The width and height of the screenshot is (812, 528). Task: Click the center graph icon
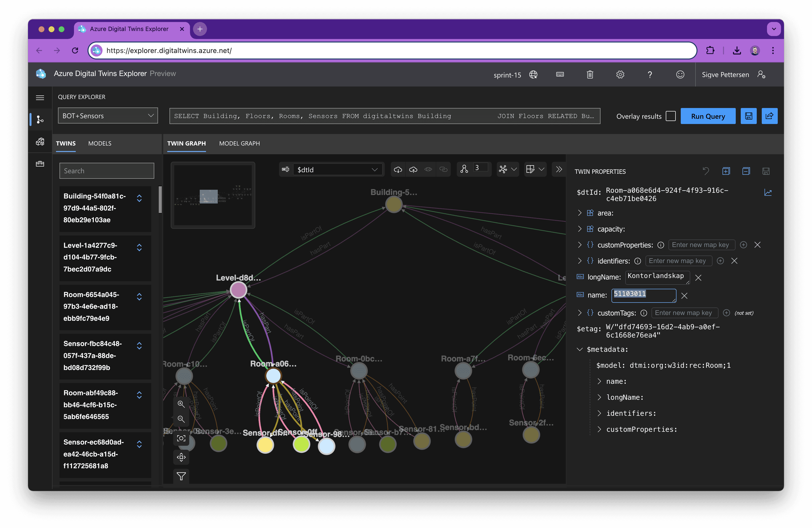[181, 438]
